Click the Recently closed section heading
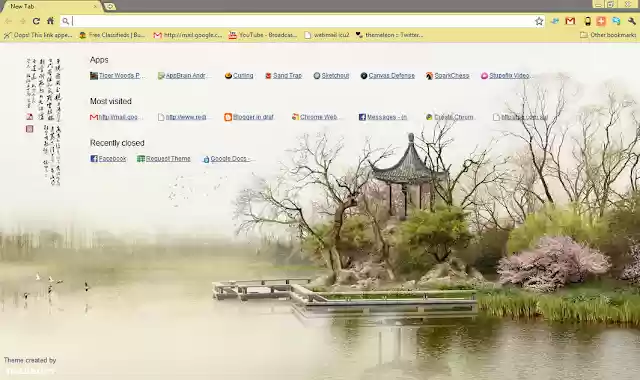 (117, 143)
